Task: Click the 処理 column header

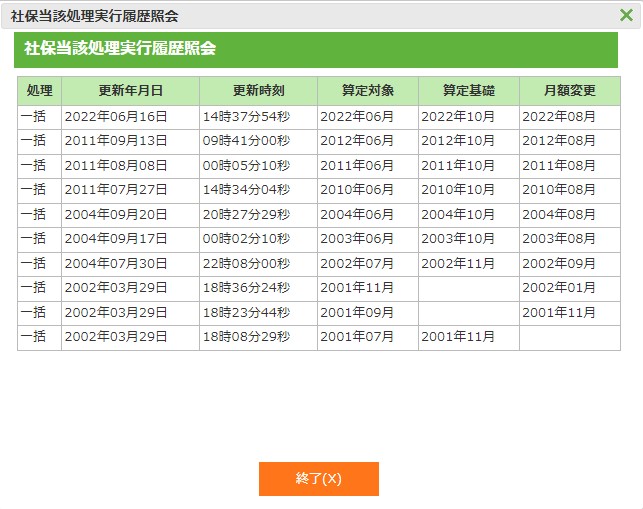Action: pyautogui.click(x=39, y=91)
